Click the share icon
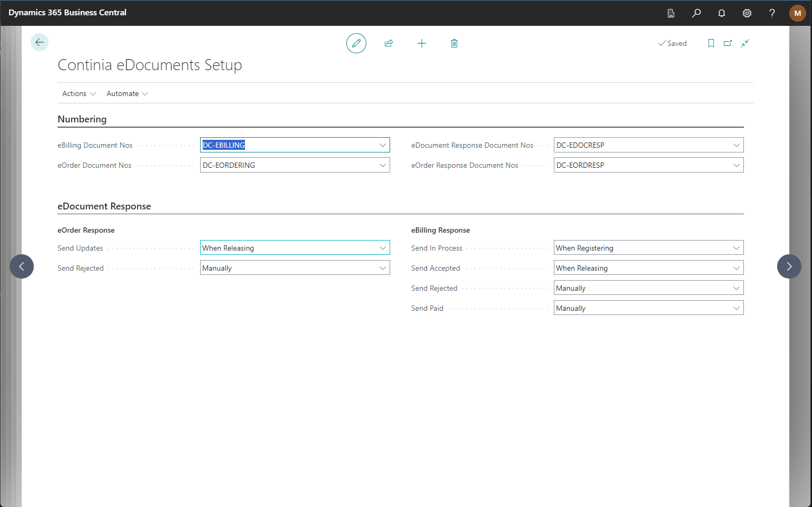The height and width of the screenshot is (507, 812). pyautogui.click(x=389, y=43)
